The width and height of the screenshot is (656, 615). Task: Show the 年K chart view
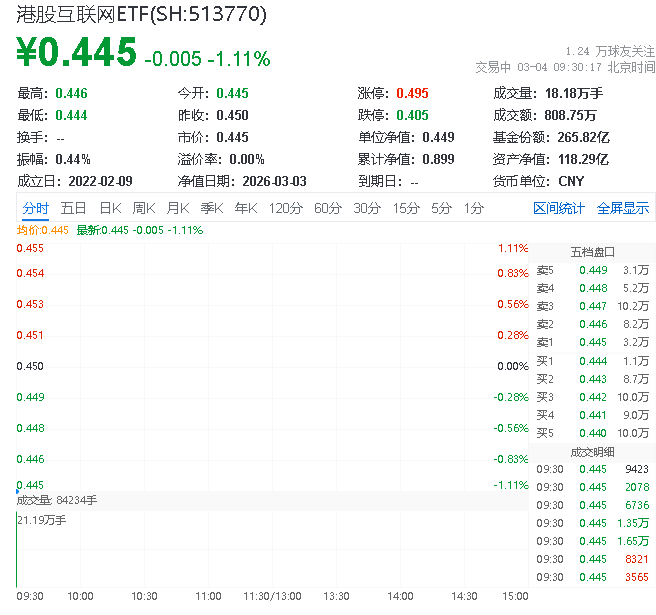245,208
